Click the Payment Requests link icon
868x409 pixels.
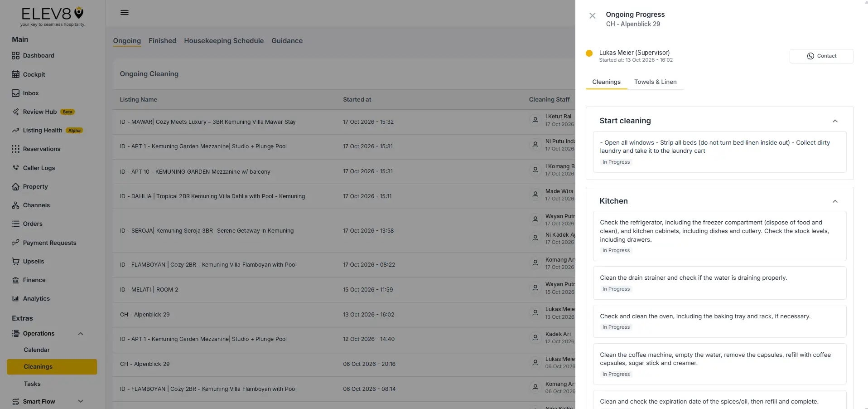15,243
